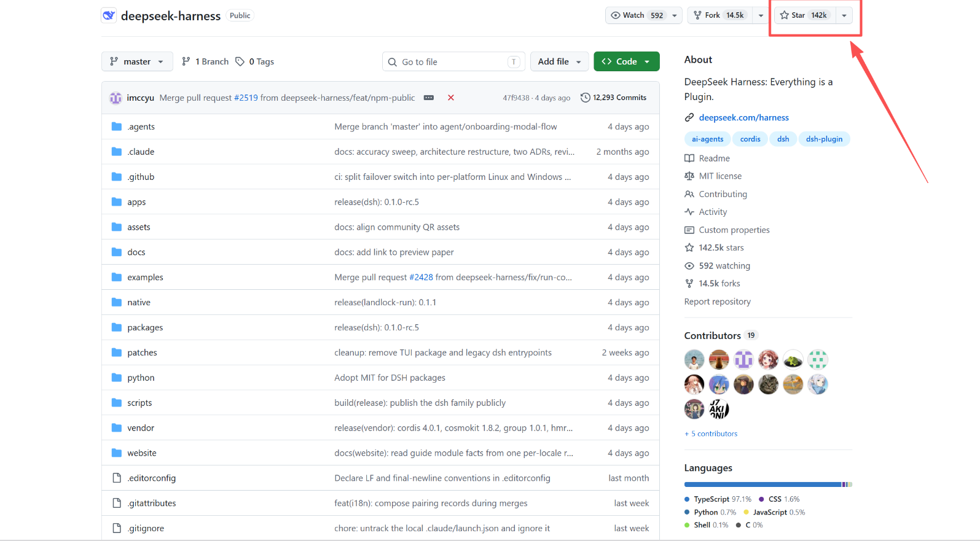Open the AKI ONI contributor avatar
This screenshot has width=980, height=541.
pyautogui.click(x=719, y=409)
